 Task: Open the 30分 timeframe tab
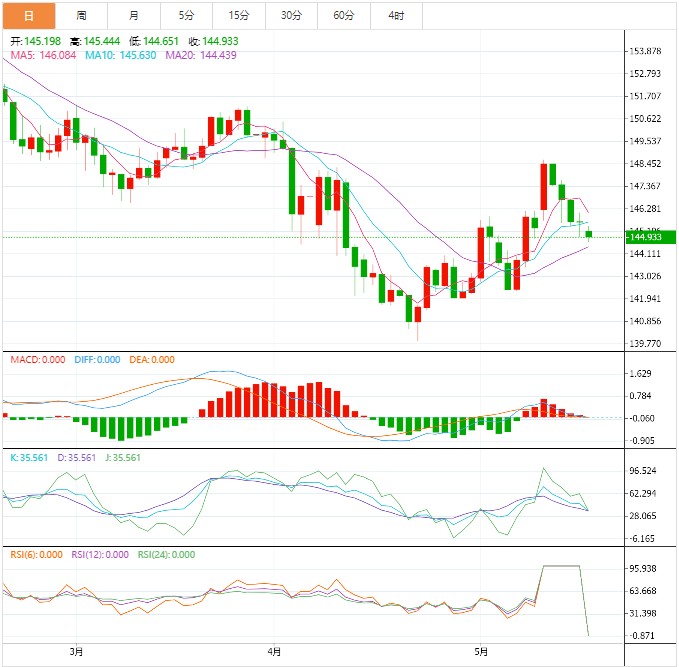pos(291,16)
